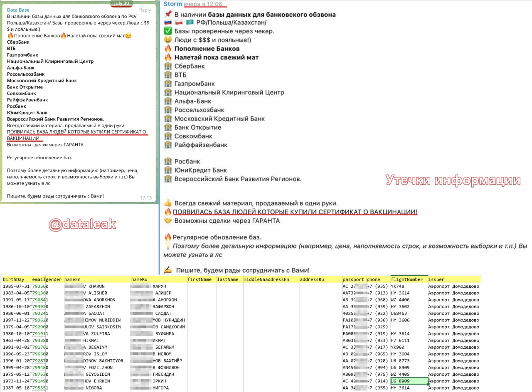Open the Data Base sender name
The height and width of the screenshot is (392, 532).
click(x=18, y=10)
